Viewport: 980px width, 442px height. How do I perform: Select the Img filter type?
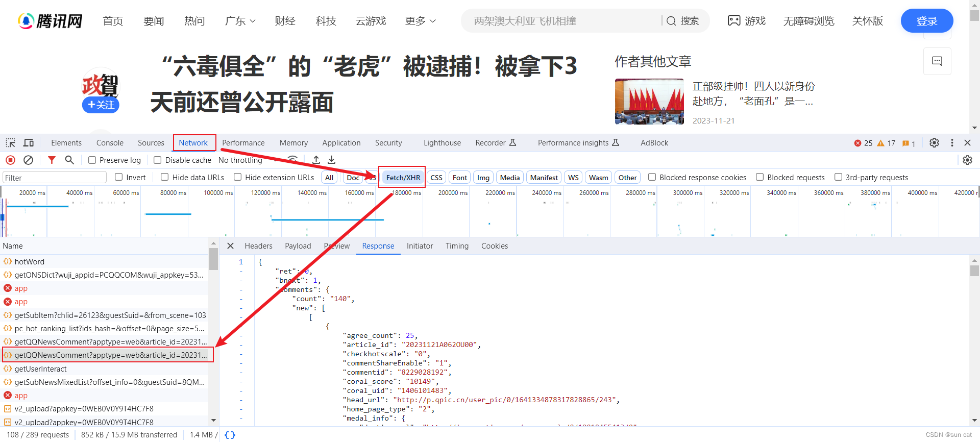pyautogui.click(x=483, y=178)
